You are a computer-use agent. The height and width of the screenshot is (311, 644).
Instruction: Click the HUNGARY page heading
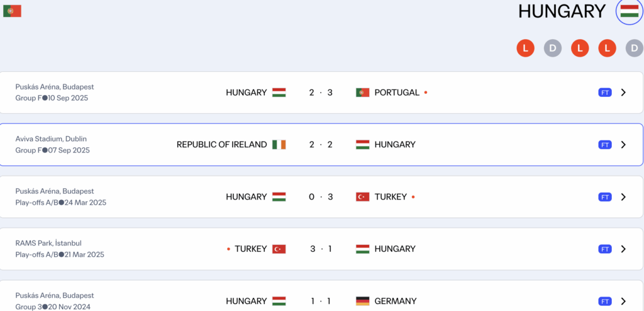pyautogui.click(x=562, y=11)
